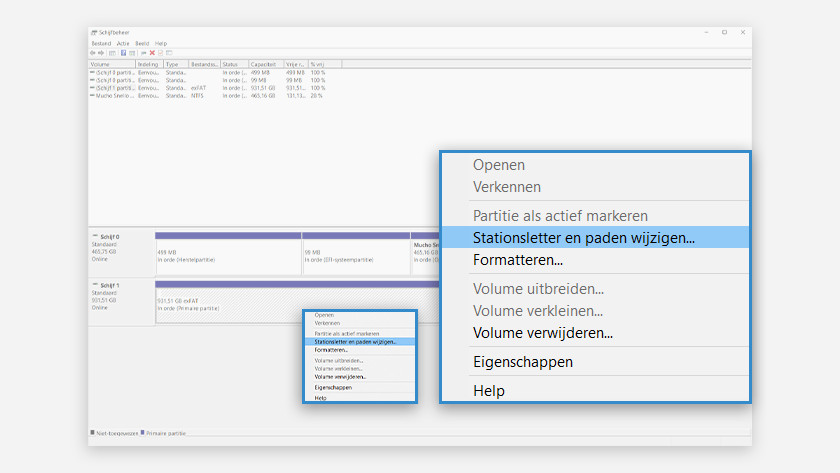The height and width of the screenshot is (473, 840).
Task: Open 'Eigenschappen' from the enlarged context menu
Action: pos(522,362)
